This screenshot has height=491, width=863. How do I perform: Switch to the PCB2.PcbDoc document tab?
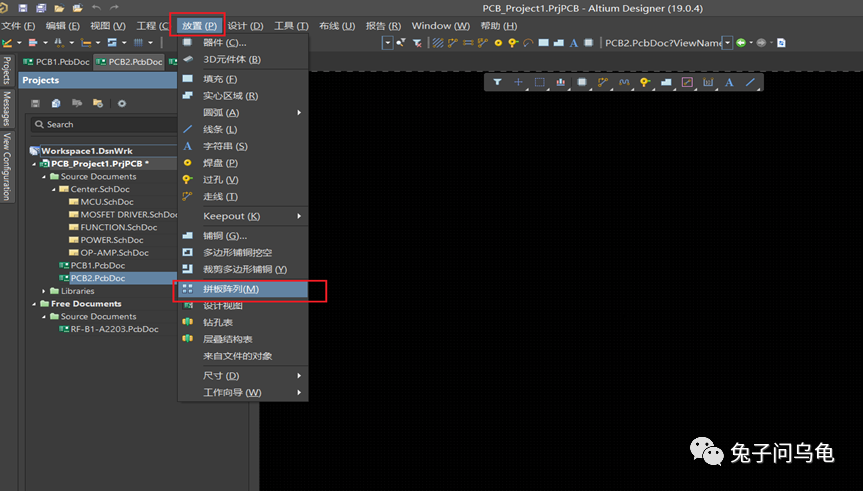click(129, 62)
